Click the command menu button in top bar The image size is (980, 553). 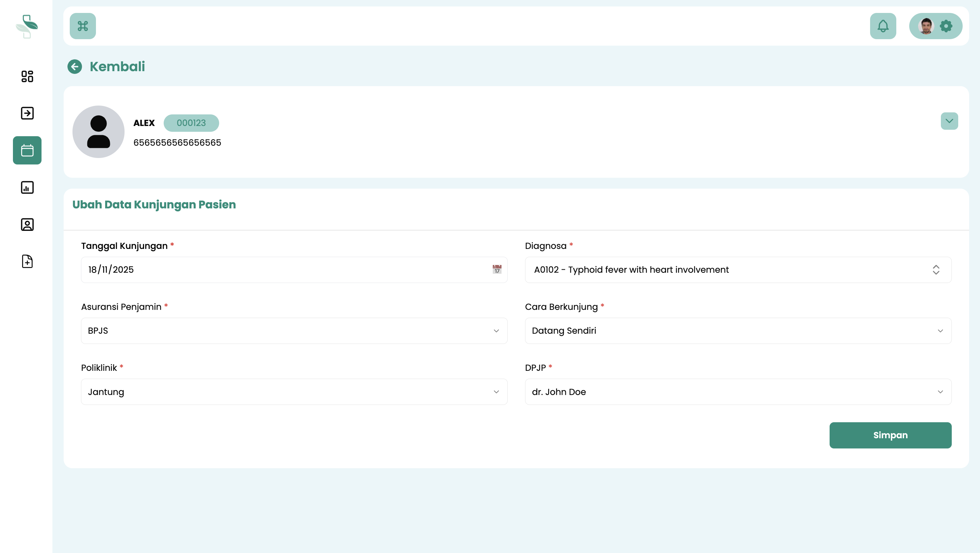click(83, 26)
